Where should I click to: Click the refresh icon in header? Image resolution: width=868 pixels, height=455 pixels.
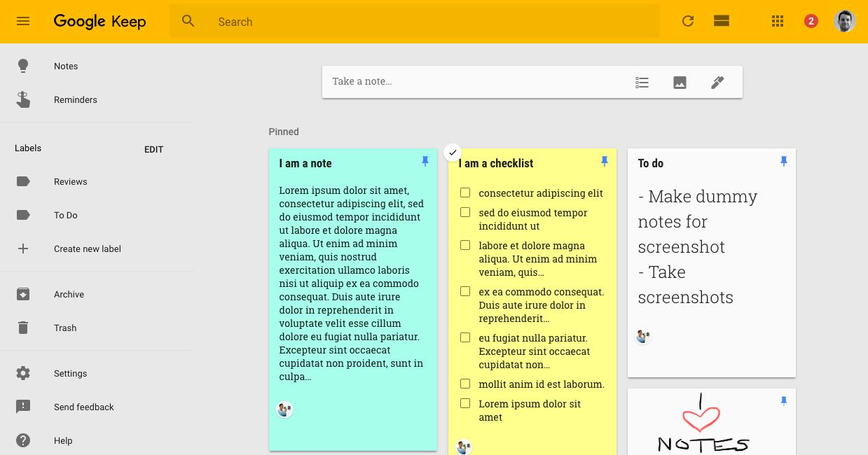(688, 21)
